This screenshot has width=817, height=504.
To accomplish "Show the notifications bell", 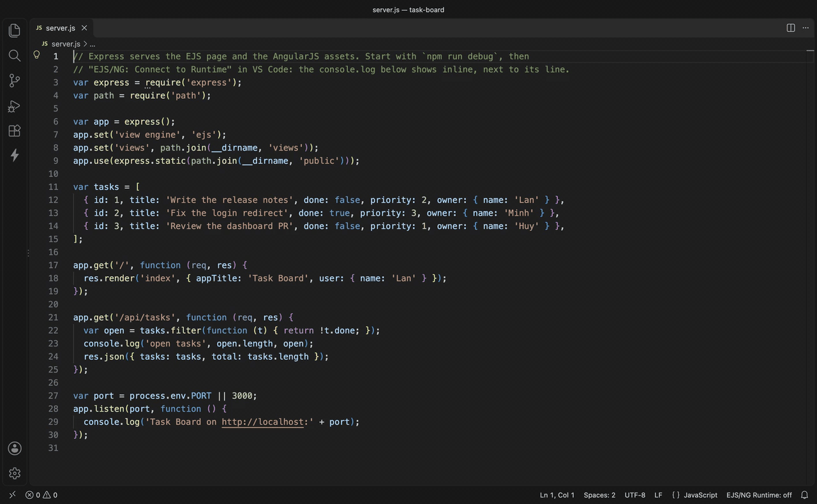I will 804,495.
